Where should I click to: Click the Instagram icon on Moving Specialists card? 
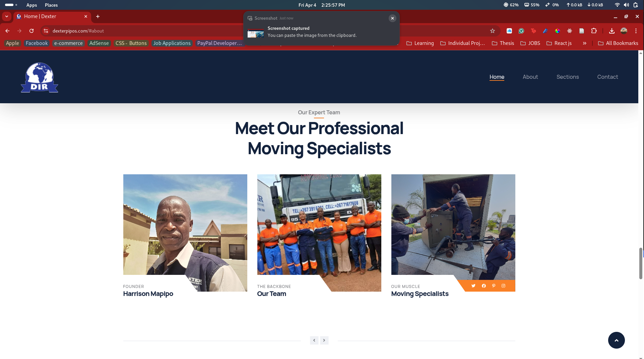pos(503,286)
